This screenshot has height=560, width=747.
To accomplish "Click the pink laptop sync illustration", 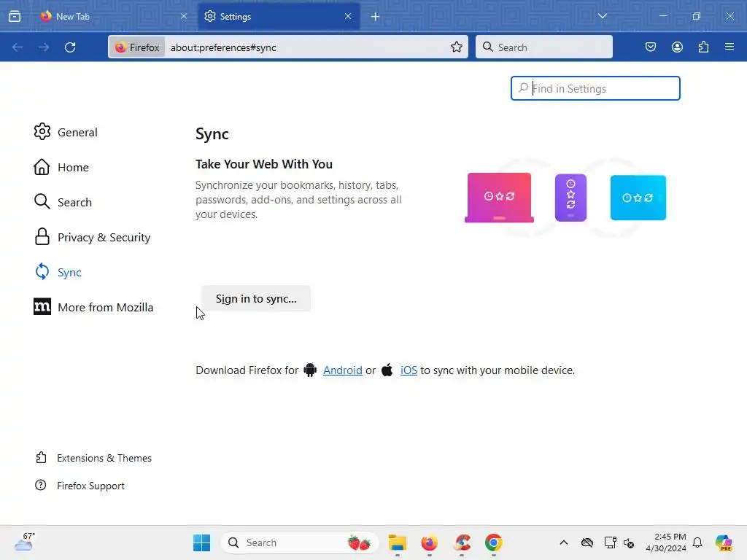I will pyautogui.click(x=499, y=198).
